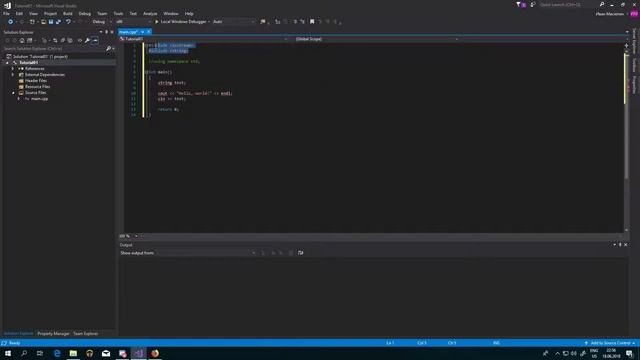The width and height of the screenshot is (640, 360).
Task: Open the Auto debug type dropdown
Action: pos(233,22)
